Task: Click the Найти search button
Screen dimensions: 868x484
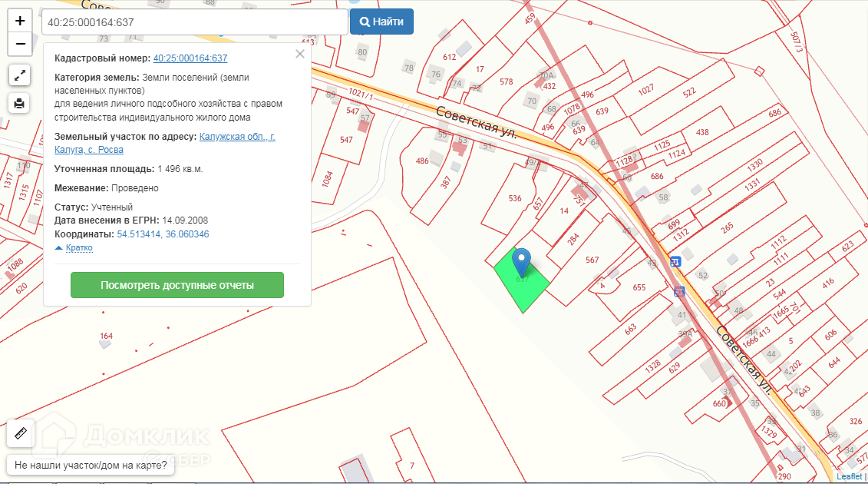Action: click(381, 22)
